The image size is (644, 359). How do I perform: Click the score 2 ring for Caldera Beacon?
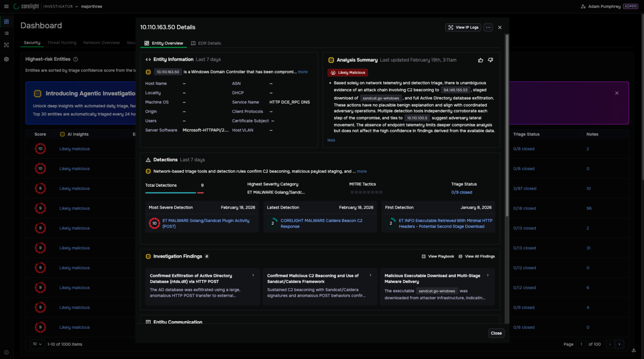[272, 223]
